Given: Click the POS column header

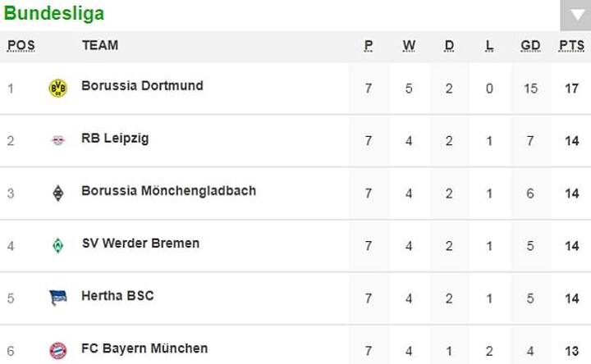Looking at the screenshot, I should pyautogui.click(x=21, y=46).
